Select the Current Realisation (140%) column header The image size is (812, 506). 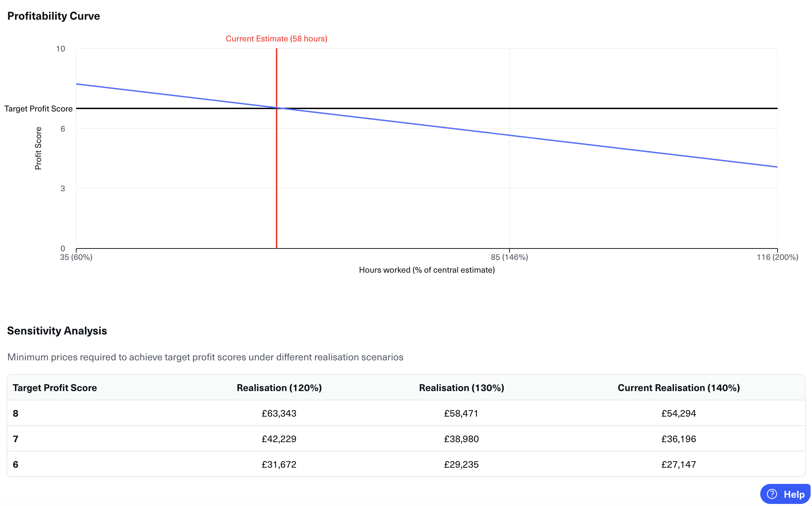pyautogui.click(x=678, y=388)
